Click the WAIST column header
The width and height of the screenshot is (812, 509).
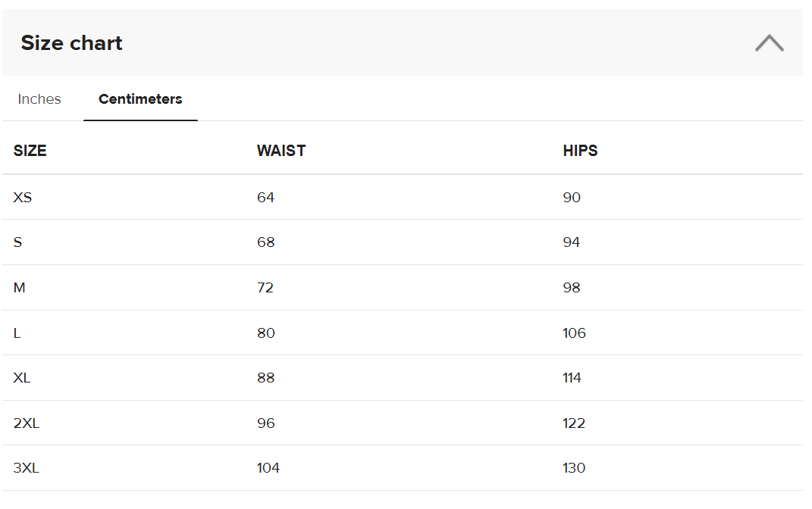(x=281, y=151)
